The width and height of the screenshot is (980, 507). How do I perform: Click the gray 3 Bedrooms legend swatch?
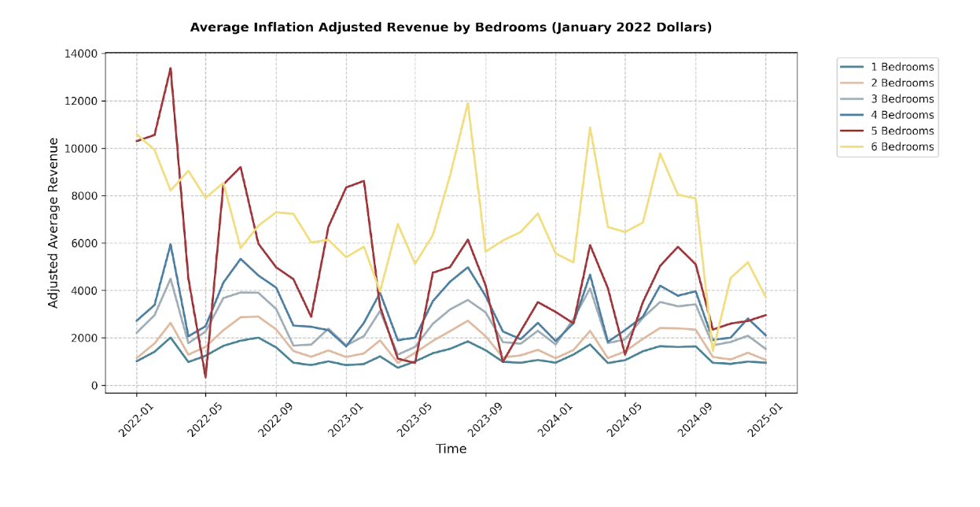[853, 99]
